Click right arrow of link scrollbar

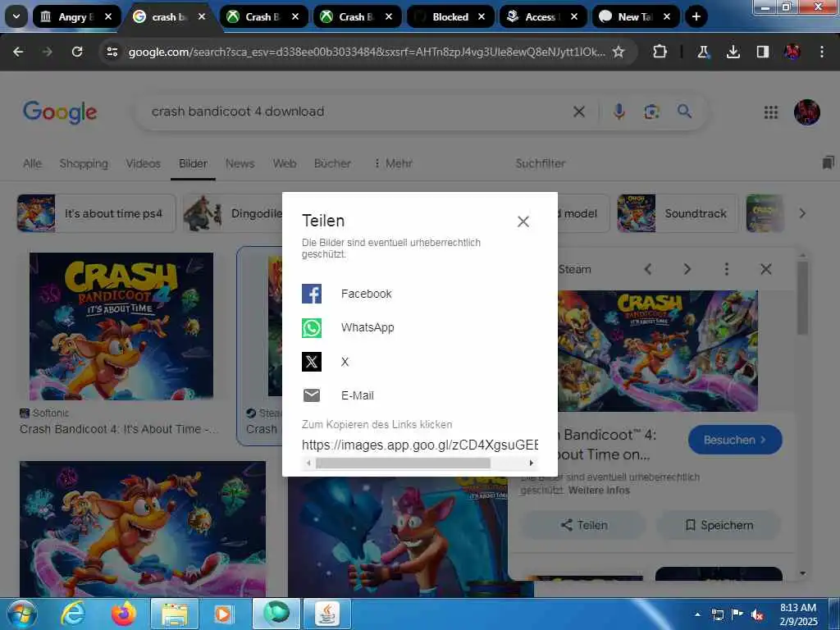tap(532, 463)
